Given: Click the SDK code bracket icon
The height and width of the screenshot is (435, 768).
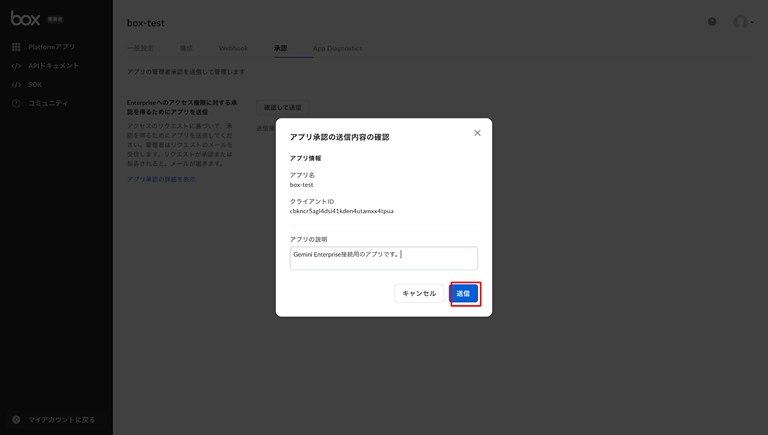Looking at the screenshot, I should tap(16, 85).
